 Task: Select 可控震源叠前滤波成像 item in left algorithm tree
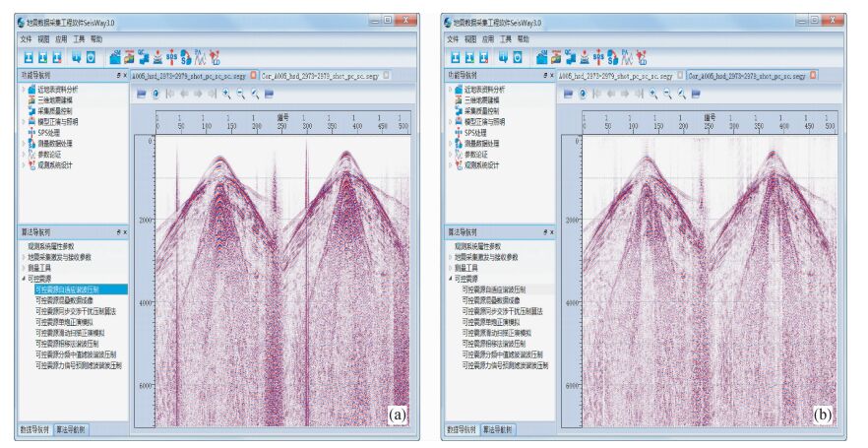click(x=67, y=299)
